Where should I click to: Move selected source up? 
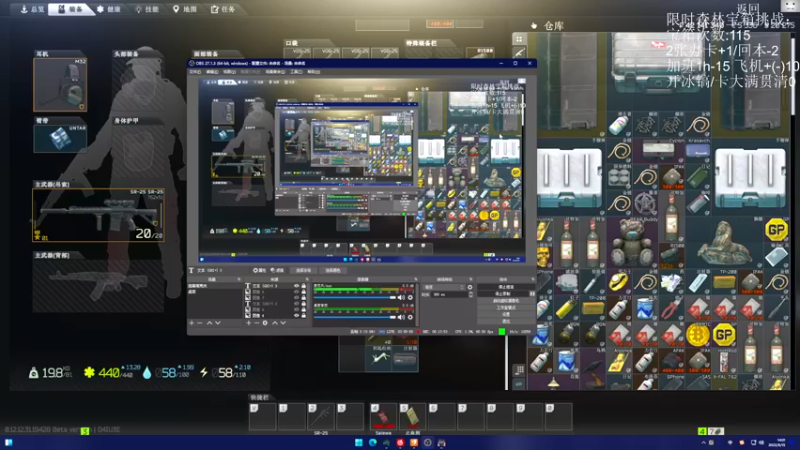click(275, 323)
